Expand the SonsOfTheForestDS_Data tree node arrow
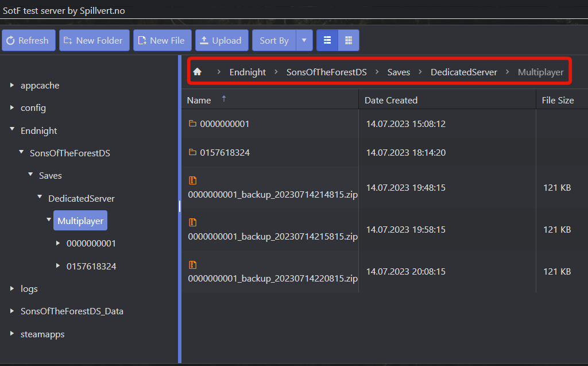The image size is (588, 366). click(x=12, y=311)
